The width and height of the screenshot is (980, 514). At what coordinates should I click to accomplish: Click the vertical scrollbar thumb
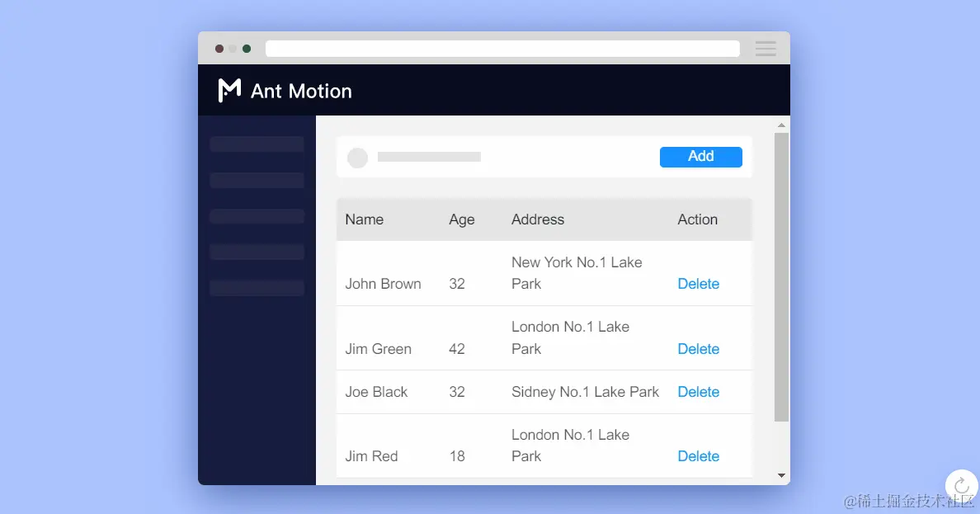pos(781,277)
